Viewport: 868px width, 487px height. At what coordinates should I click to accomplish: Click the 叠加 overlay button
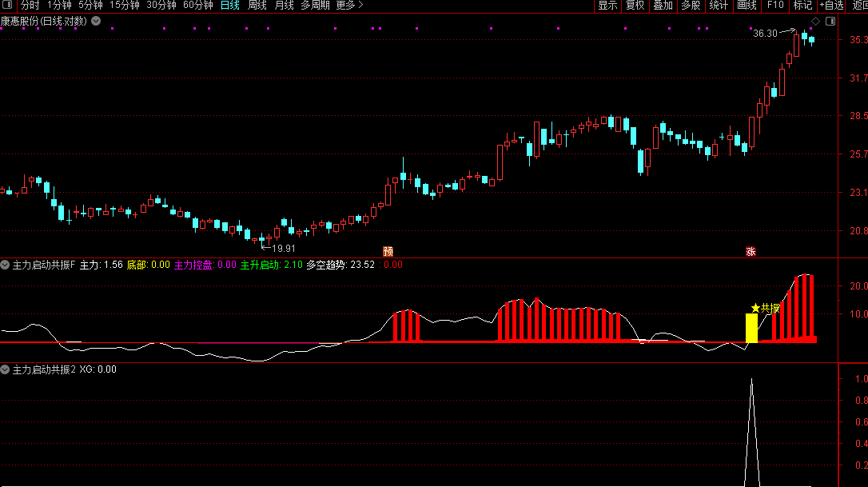tap(663, 6)
